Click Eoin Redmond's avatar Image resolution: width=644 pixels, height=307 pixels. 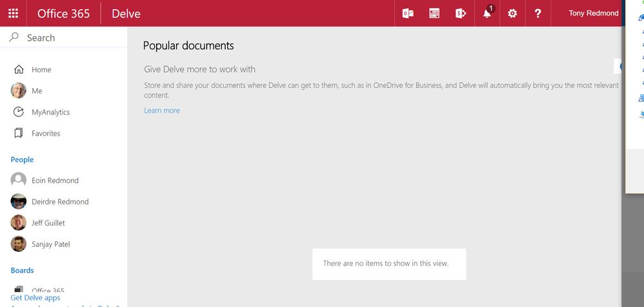click(19, 180)
